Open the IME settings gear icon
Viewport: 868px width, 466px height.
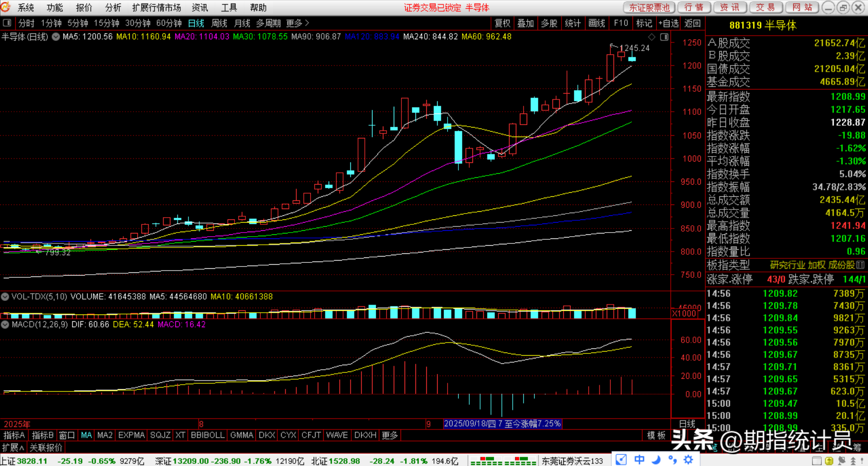(689, 460)
